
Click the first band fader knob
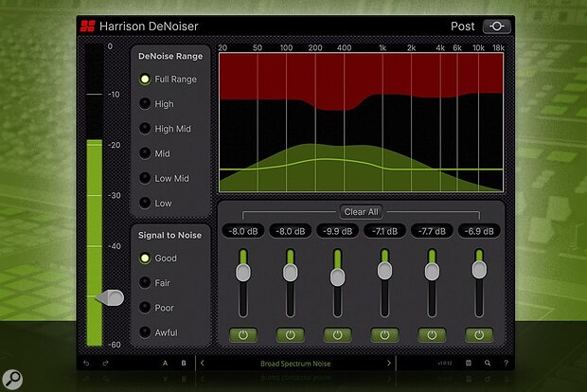pos(243,273)
